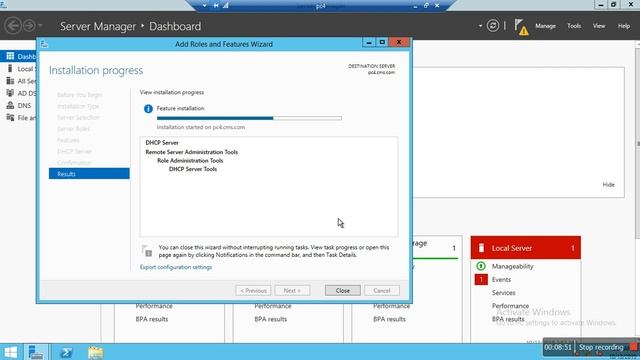The height and width of the screenshot is (360, 640).
Task: Refresh the Server Manager dashboard
Action: (x=493, y=26)
